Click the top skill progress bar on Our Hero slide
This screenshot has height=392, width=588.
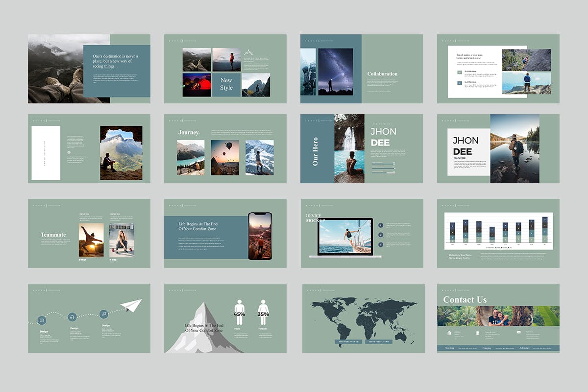(384, 163)
